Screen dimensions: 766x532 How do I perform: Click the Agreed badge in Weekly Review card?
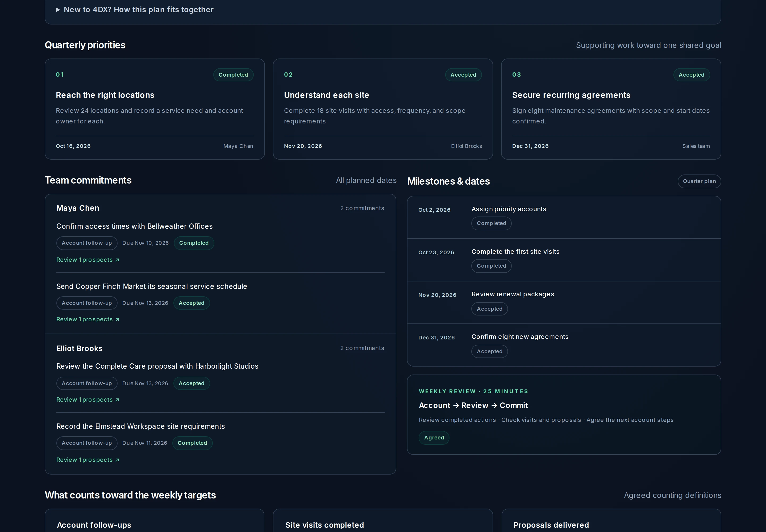(434, 438)
